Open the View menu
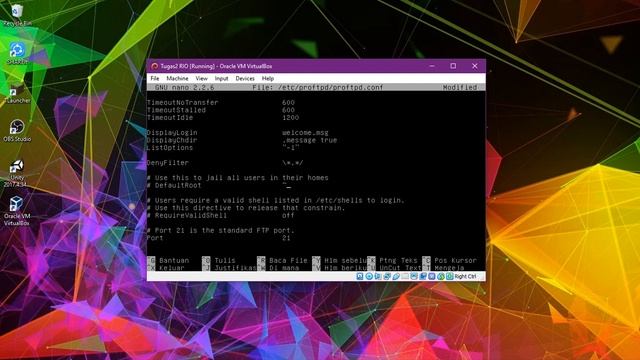 click(x=201, y=78)
